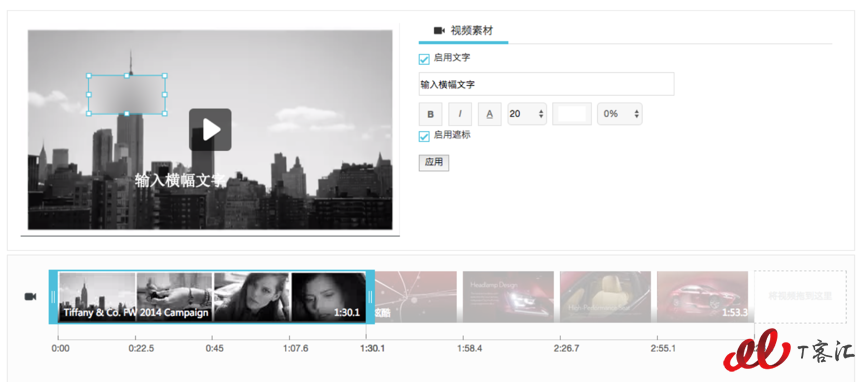Viewport: 865px width, 382px height.
Task: Click the 1:58.4 timeline marker
Action: tap(469, 349)
